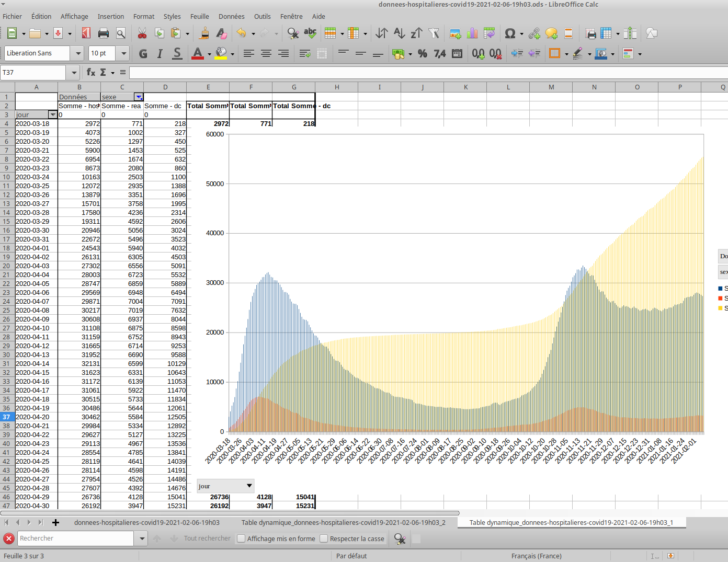Click the Sort Ascending icon
Viewport: 728px width, 562px height.
[399, 33]
